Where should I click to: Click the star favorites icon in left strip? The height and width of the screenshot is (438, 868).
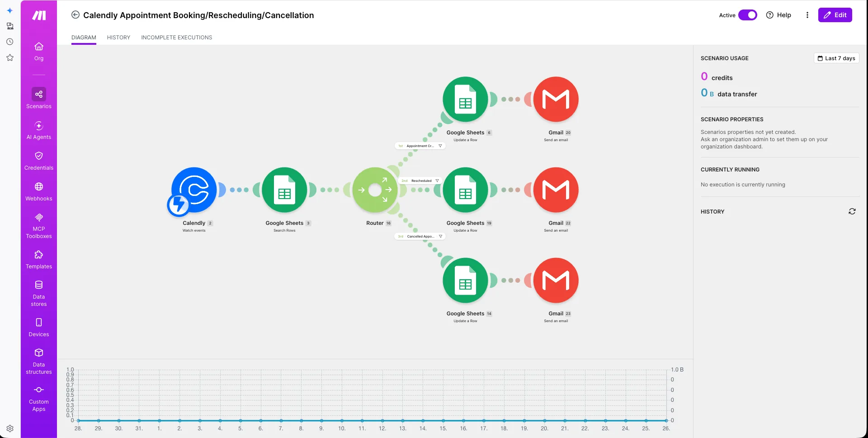10,57
